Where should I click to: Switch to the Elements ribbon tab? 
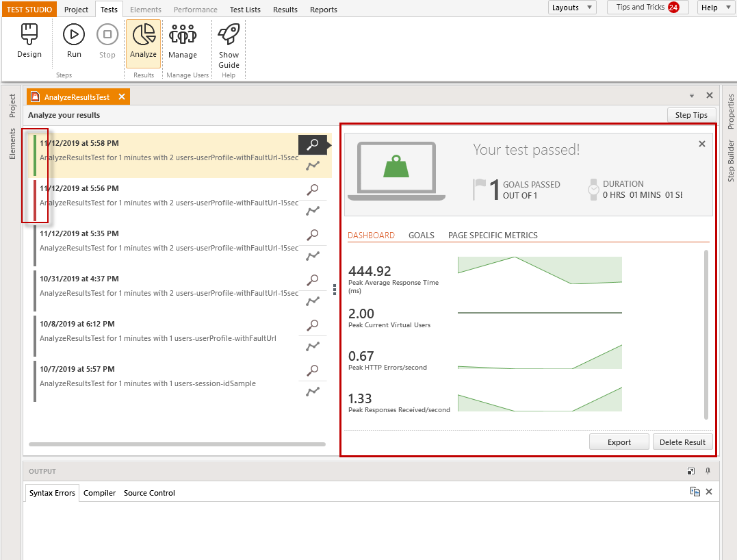[x=146, y=10]
